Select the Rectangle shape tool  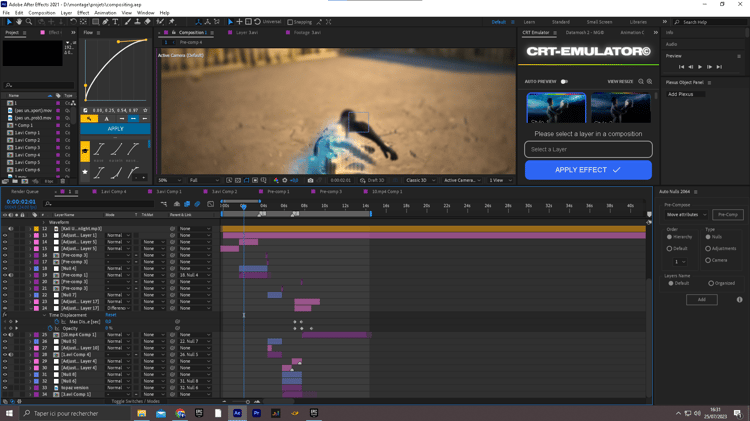95,22
